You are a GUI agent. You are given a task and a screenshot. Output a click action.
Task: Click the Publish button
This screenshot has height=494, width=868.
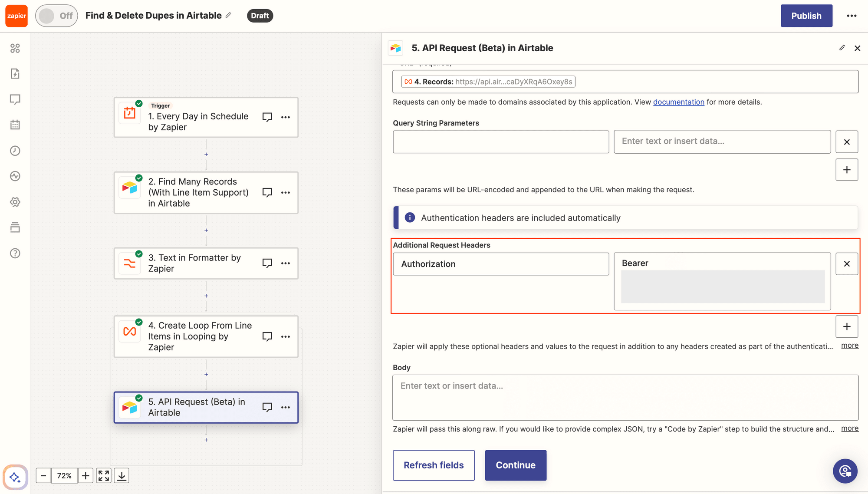(x=806, y=16)
